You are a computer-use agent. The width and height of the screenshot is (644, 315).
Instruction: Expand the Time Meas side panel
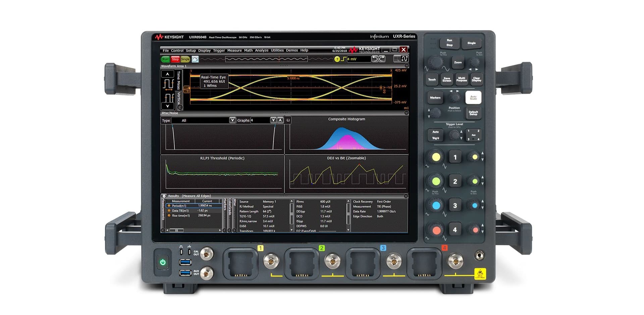pyautogui.click(x=179, y=80)
